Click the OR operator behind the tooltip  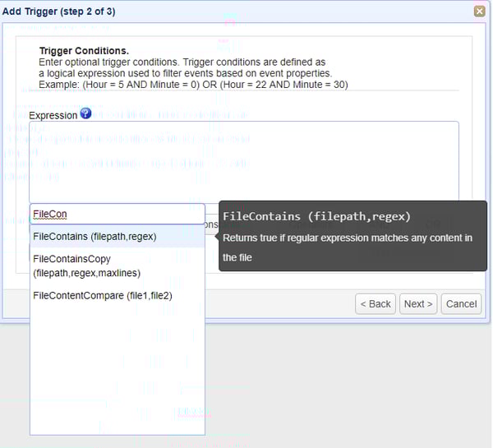pos(432,224)
